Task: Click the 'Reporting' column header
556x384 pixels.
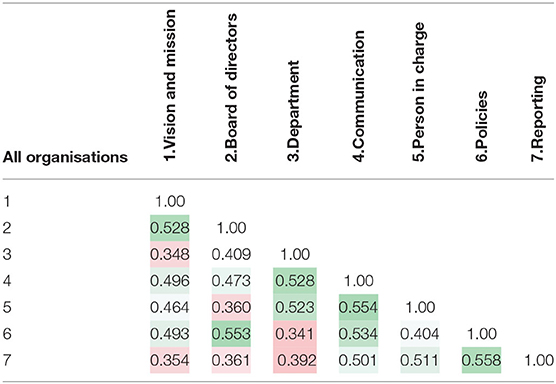Action: [538, 119]
